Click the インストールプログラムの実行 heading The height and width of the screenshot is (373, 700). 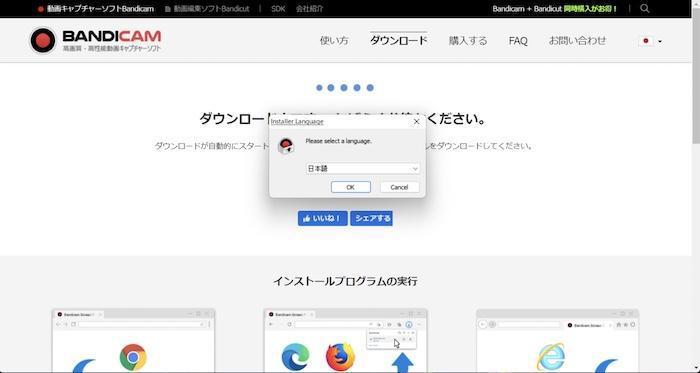click(345, 281)
